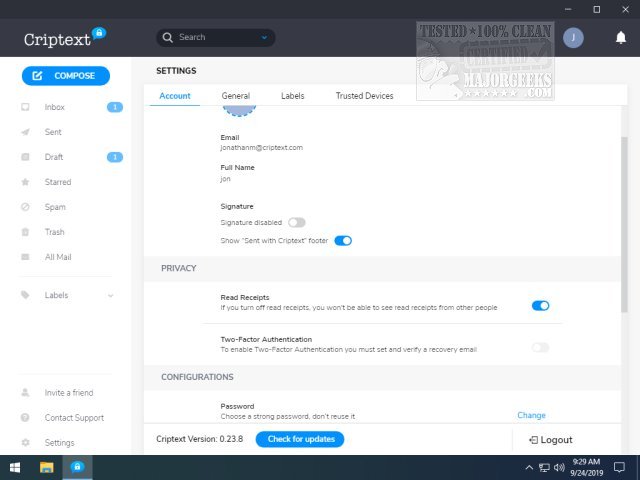Image resolution: width=640 pixels, height=480 pixels.
Task: Click the COMPOSE button
Action: [x=66, y=76]
